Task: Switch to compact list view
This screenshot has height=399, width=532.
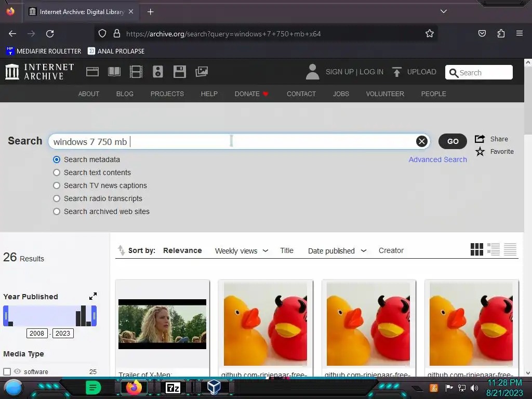Action: click(510, 249)
